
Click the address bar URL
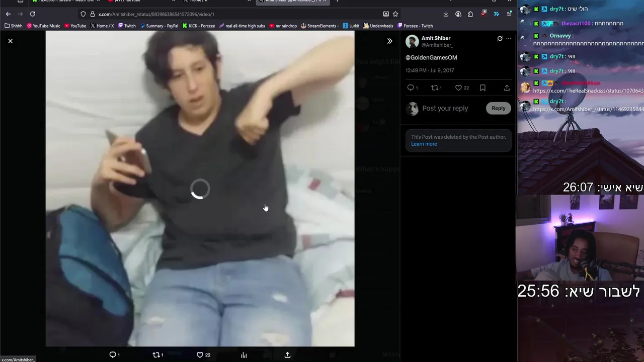[x=156, y=14]
